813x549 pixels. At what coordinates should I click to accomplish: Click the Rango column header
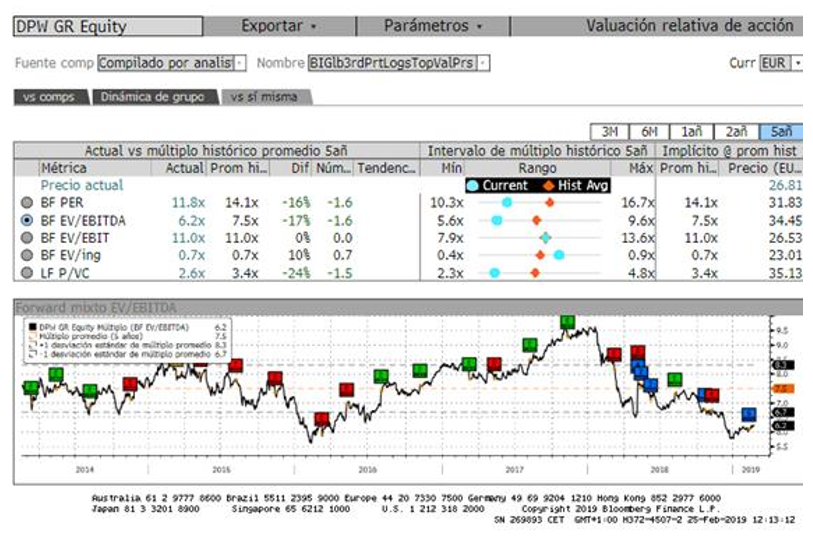click(x=537, y=168)
